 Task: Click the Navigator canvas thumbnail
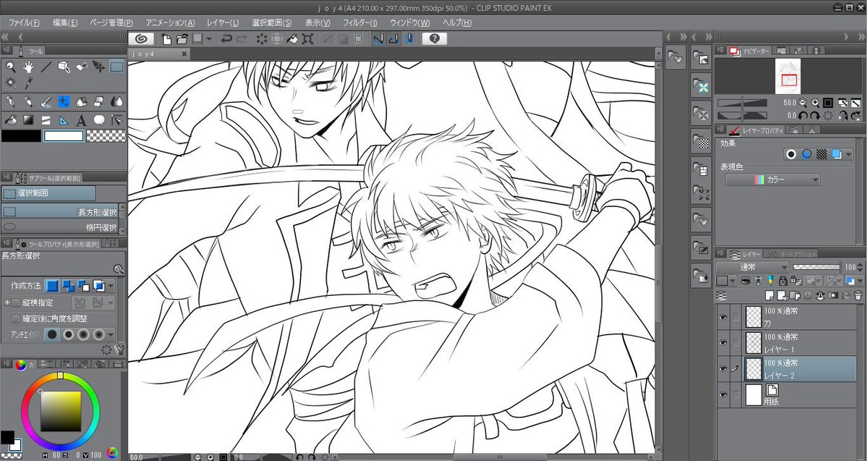point(789,76)
